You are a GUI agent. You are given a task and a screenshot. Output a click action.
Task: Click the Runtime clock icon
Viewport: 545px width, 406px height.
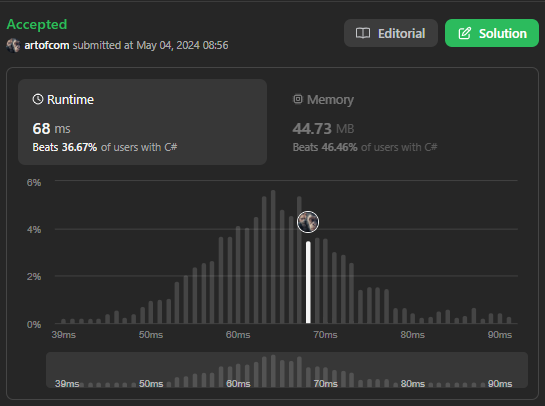38,99
